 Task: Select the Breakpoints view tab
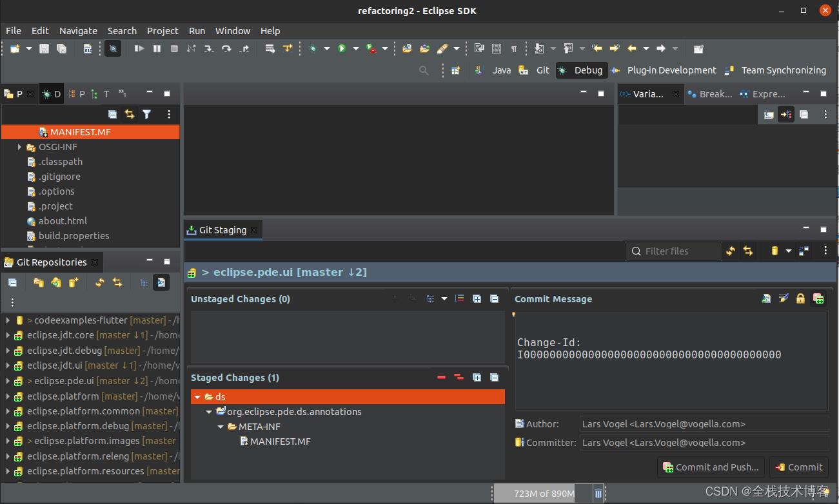pos(709,93)
